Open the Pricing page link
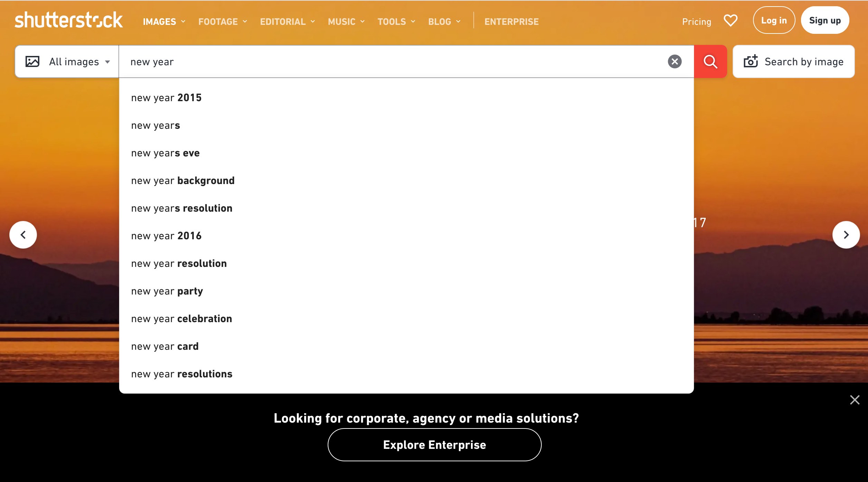This screenshot has width=868, height=482. point(696,22)
